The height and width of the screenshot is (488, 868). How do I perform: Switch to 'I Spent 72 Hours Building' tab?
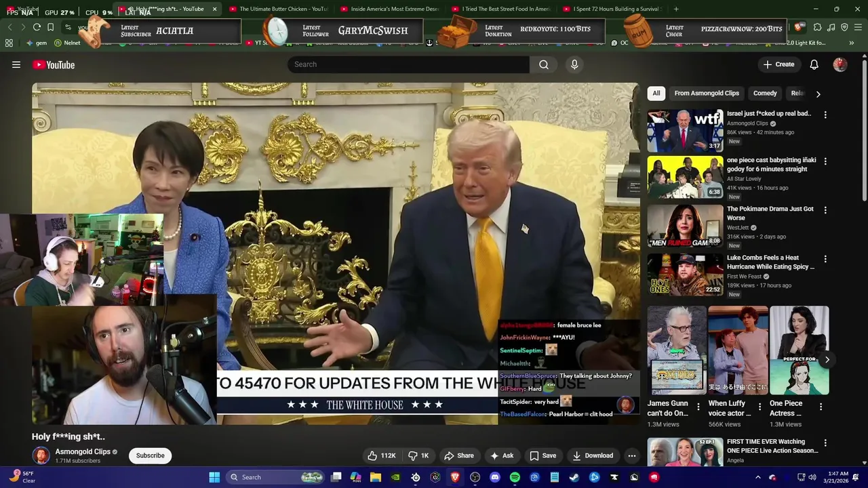(x=612, y=9)
